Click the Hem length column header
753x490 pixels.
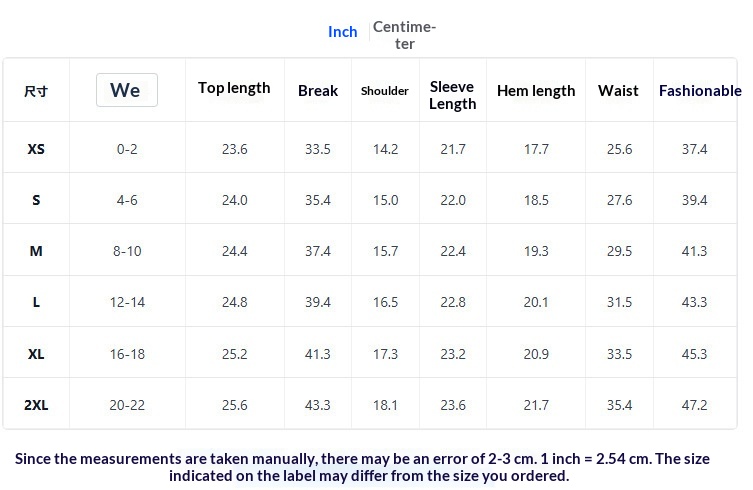click(x=536, y=91)
